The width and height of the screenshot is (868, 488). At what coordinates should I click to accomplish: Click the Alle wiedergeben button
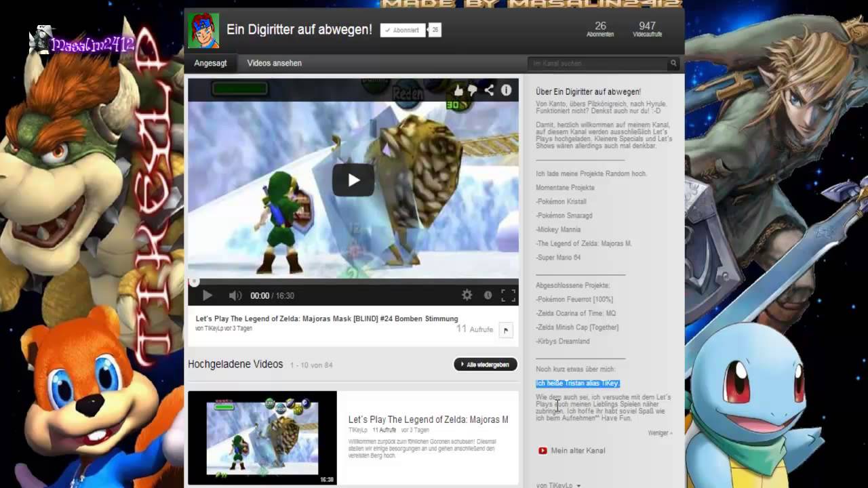click(486, 365)
